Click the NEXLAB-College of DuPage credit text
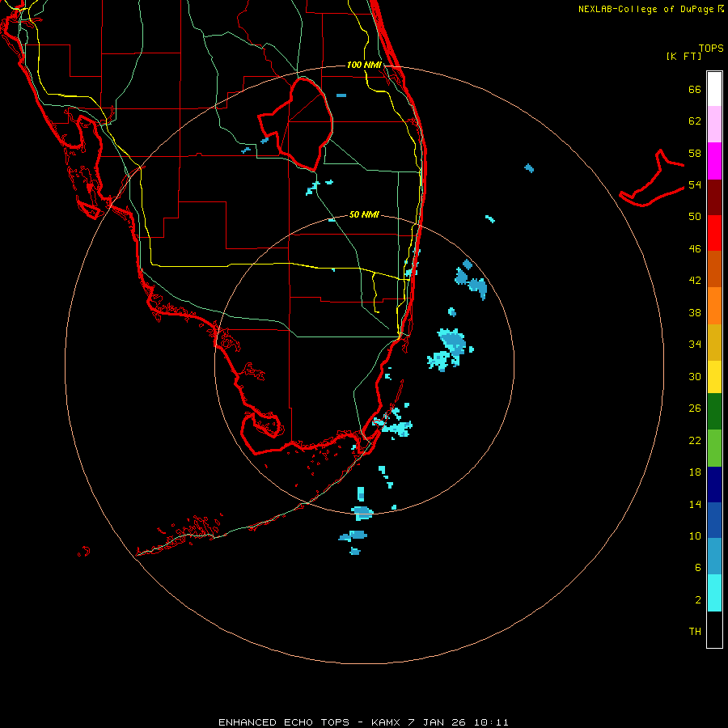728x728 pixels. 645,9
